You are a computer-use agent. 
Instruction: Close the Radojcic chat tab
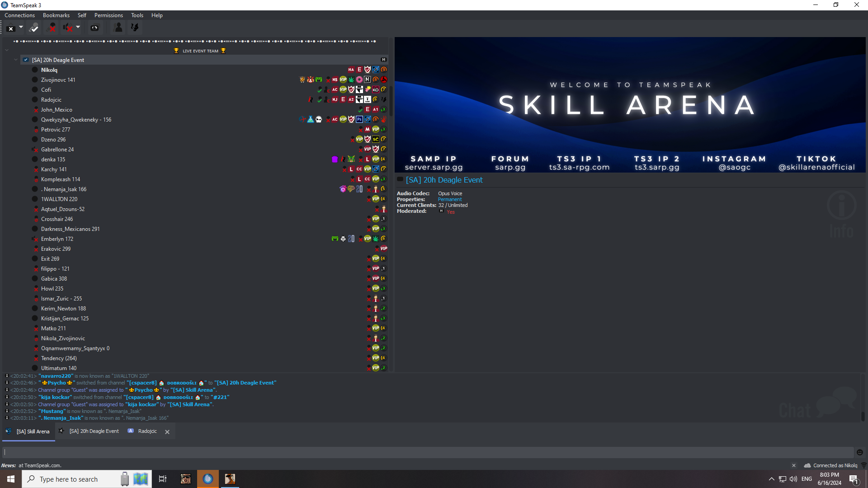pos(167,432)
